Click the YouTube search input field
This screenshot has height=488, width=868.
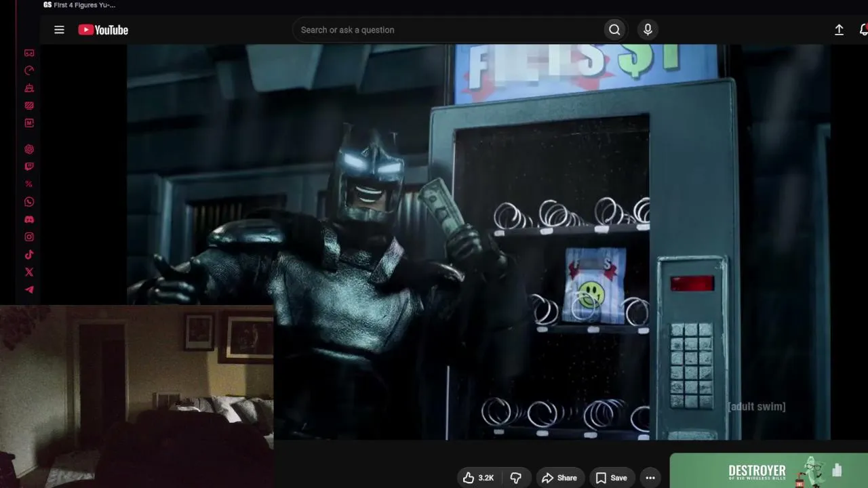tap(448, 30)
